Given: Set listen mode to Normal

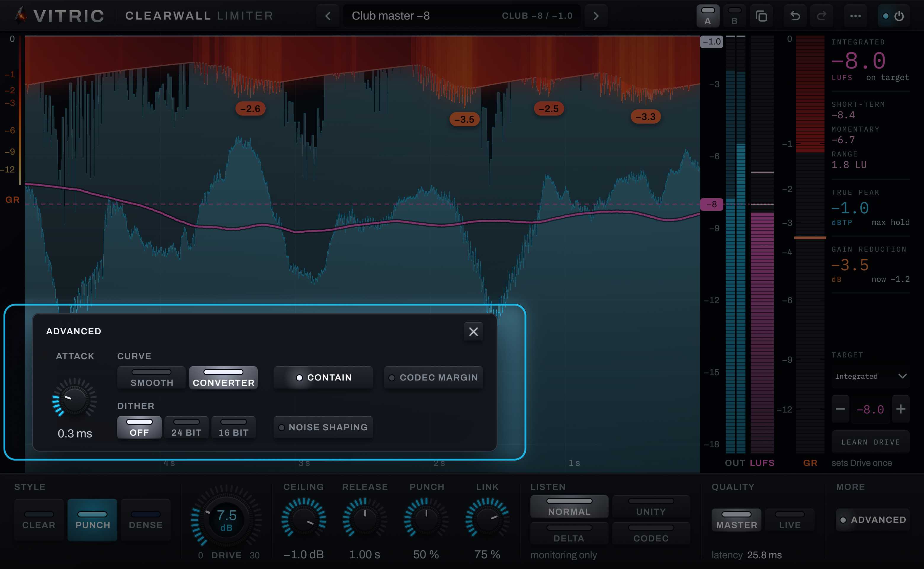Looking at the screenshot, I should (570, 506).
